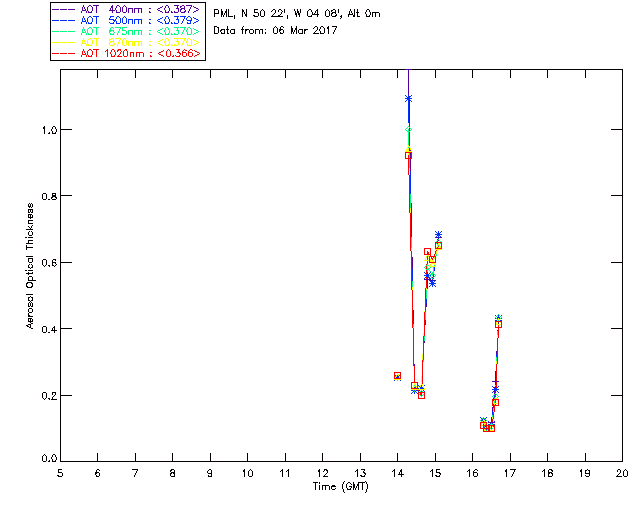Click the x-axis tick label 15
Screen dimensions: 640x512
tap(435, 473)
